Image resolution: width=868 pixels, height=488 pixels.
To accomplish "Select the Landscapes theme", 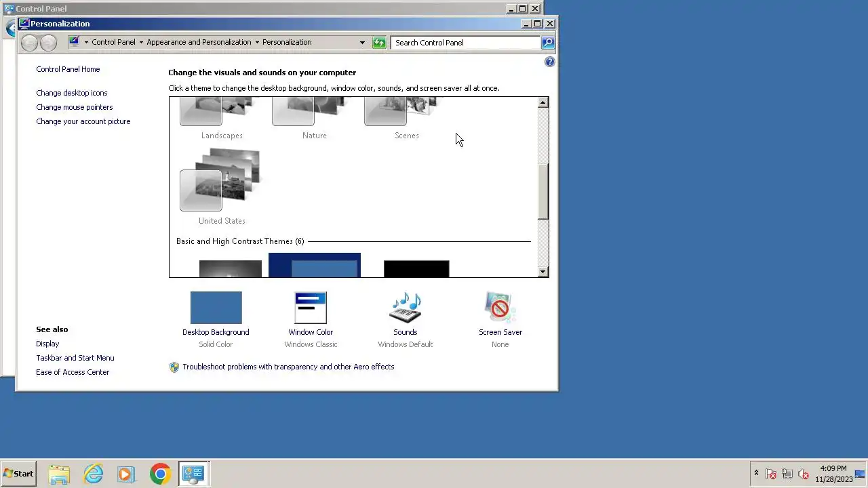I will [222, 119].
